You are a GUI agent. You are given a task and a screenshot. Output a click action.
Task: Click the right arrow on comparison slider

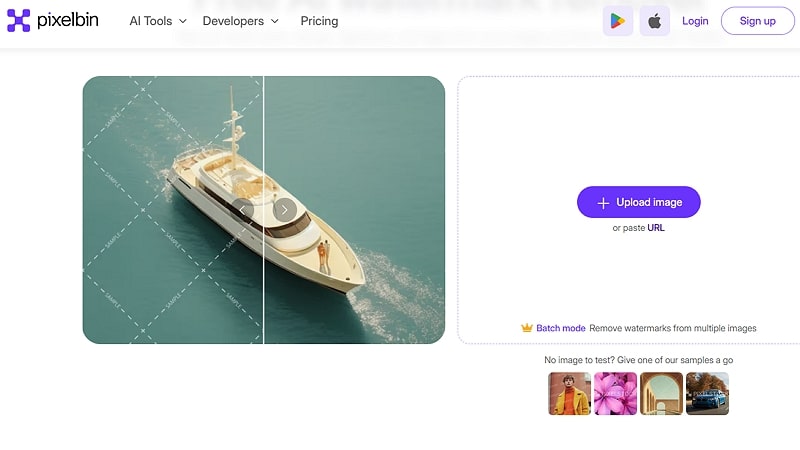point(285,209)
